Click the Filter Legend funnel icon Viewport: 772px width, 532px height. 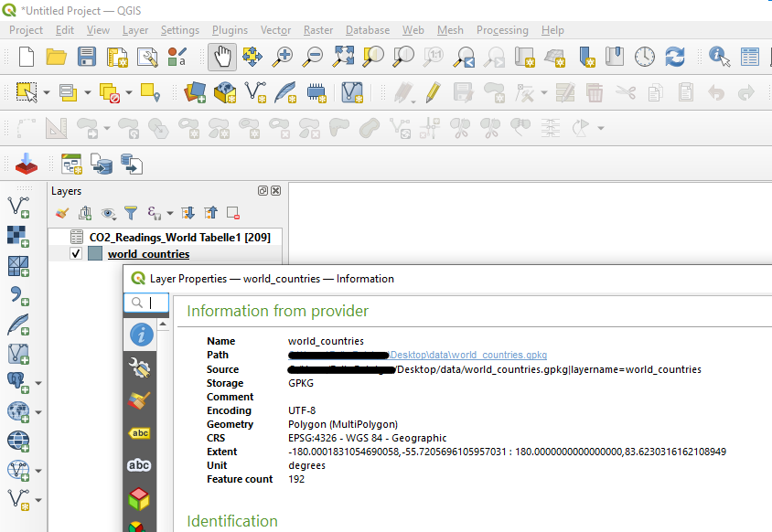[131, 213]
